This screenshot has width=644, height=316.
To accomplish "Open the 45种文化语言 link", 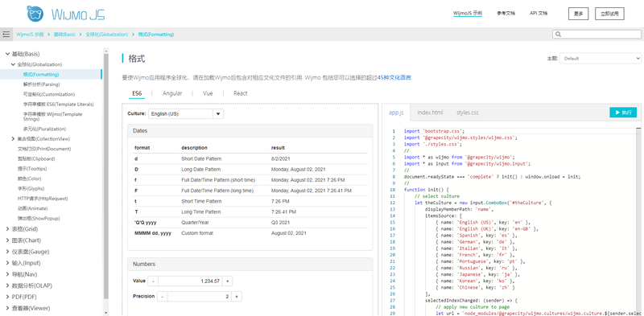I will pyautogui.click(x=394, y=77).
